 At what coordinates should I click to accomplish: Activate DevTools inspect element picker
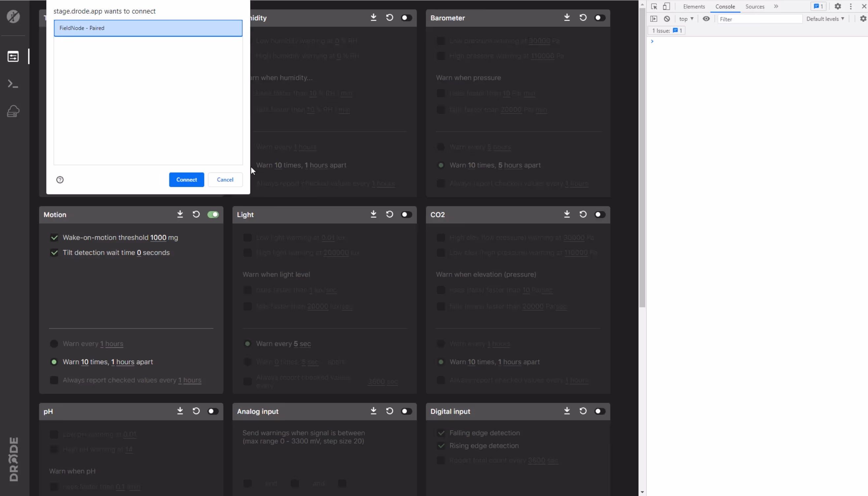(654, 7)
